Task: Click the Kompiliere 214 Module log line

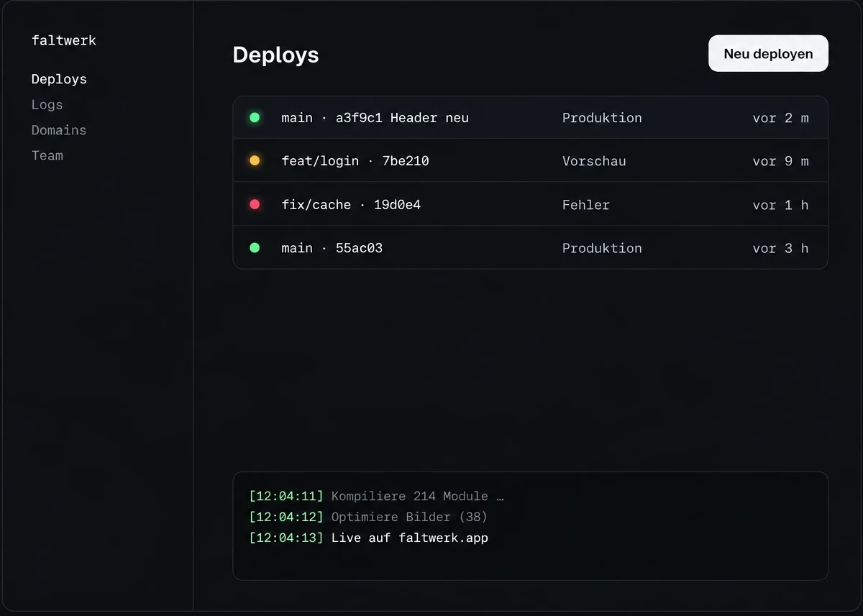Action: coord(377,496)
